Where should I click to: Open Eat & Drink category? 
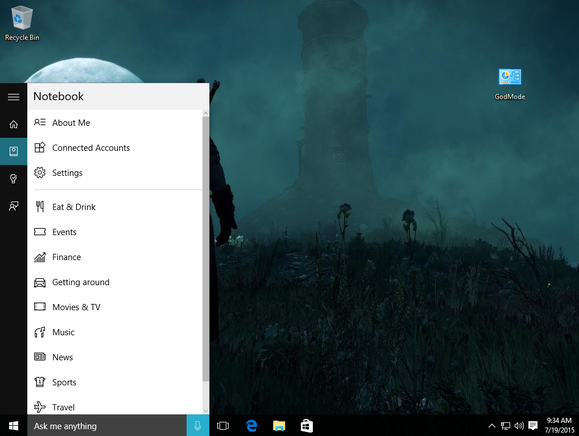pos(115,207)
